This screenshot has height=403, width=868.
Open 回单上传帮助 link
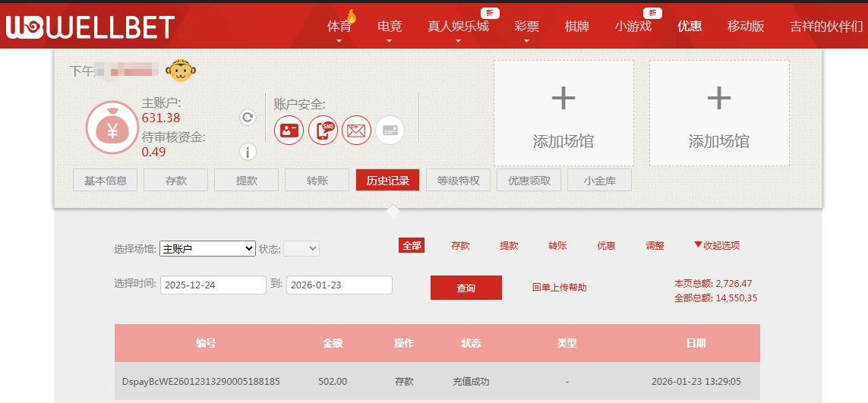click(559, 288)
